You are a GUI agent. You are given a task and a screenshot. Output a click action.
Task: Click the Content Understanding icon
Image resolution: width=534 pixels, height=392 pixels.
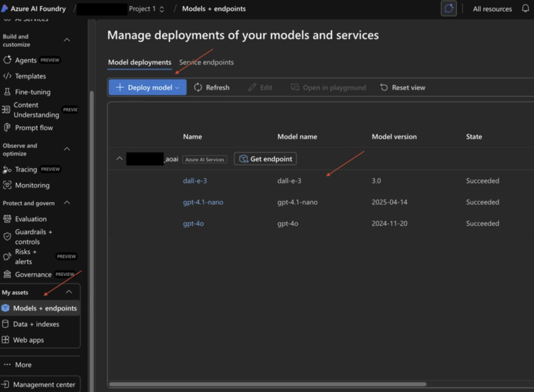pos(6,110)
